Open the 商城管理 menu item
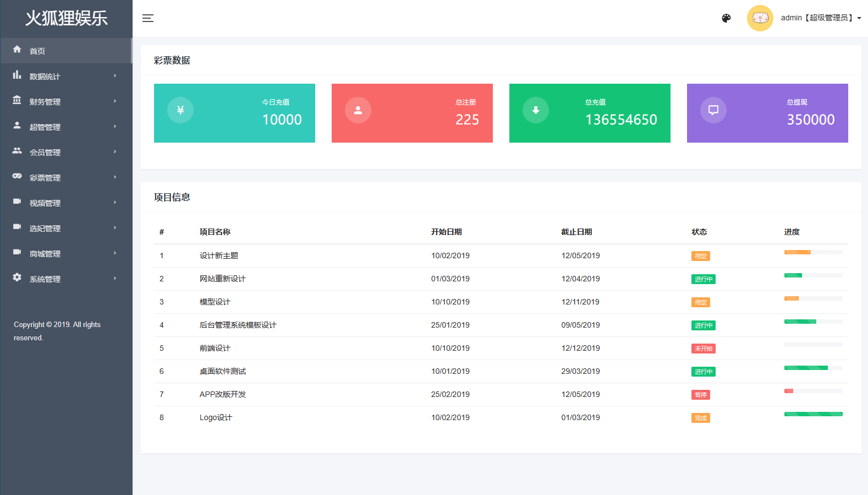This screenshot has width=868, height=495. pos(66,253)
